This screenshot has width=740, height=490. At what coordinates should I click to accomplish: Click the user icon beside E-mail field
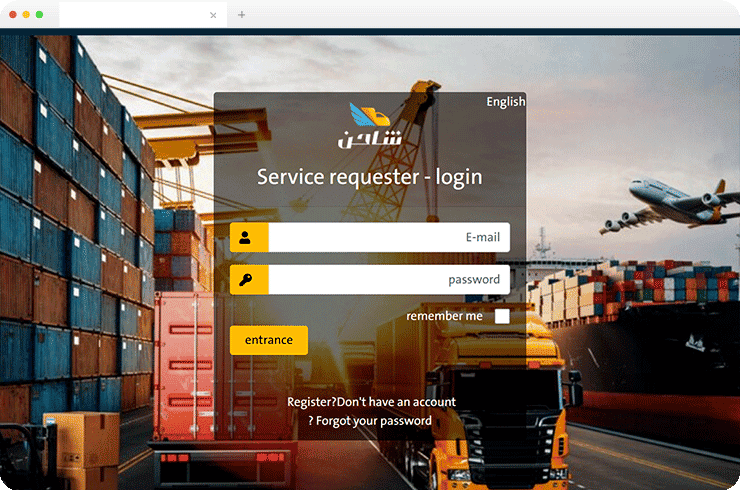tap(249, 238)
